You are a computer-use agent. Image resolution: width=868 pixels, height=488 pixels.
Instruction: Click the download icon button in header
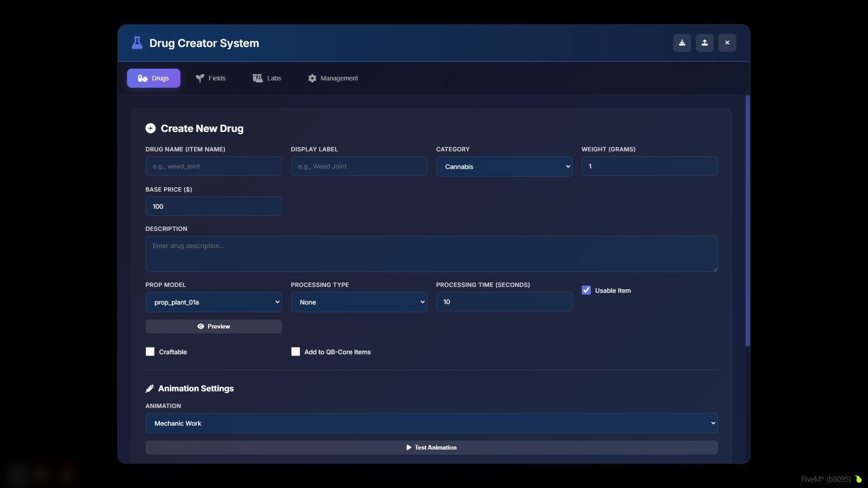pos(682,43)
